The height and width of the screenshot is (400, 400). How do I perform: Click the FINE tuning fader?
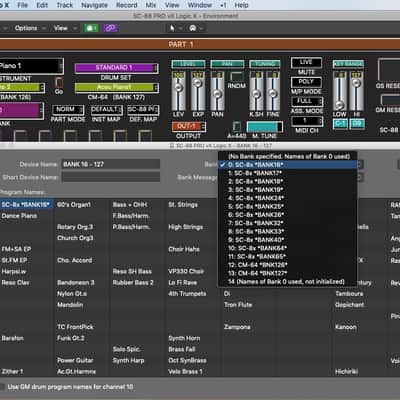click(272, 94)
